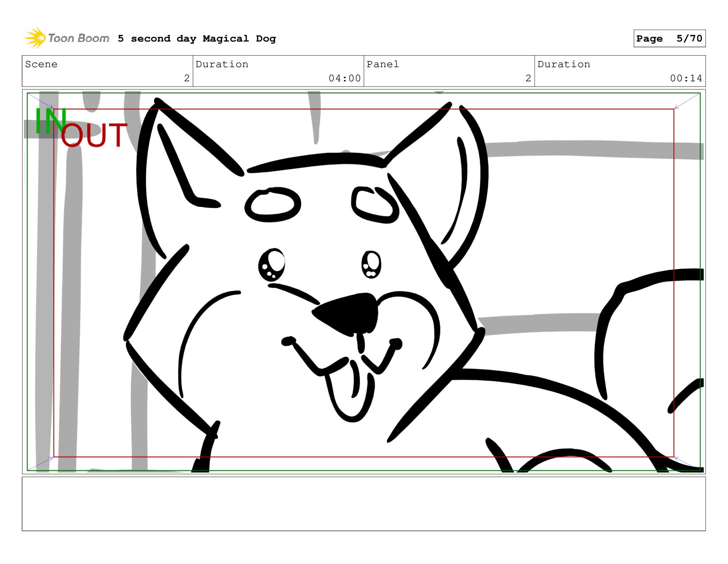Click the empty notes box below panel
Image resolution: width=728 pixels, height=564 pixels.
click(364, 504)
